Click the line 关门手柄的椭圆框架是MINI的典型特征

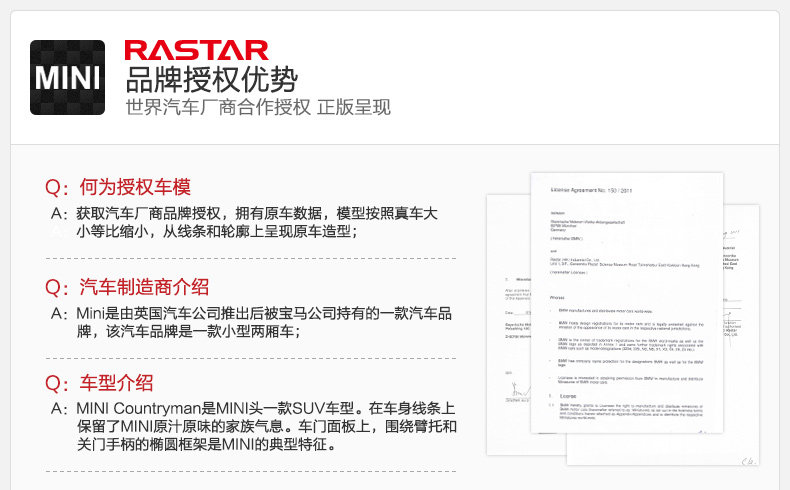[207, 444]
